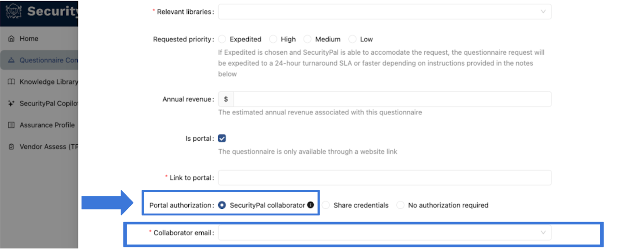
Task: Click the Knowledge Library book icon
Action: click(x=11, y=82)
